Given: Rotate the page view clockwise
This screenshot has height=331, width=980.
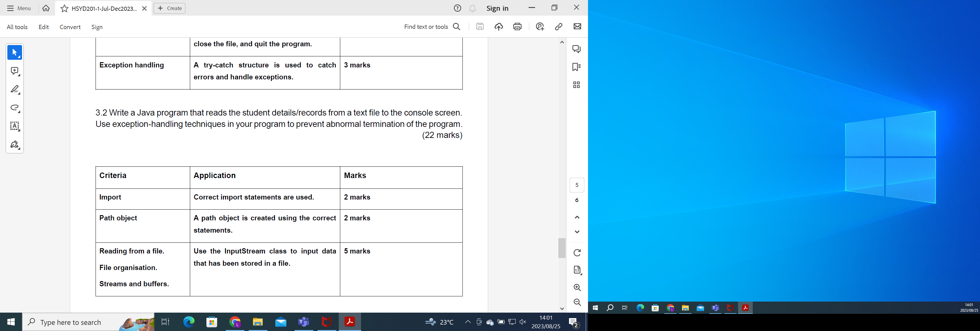Looking at the screenshot, I should click(x=577, y=253).
